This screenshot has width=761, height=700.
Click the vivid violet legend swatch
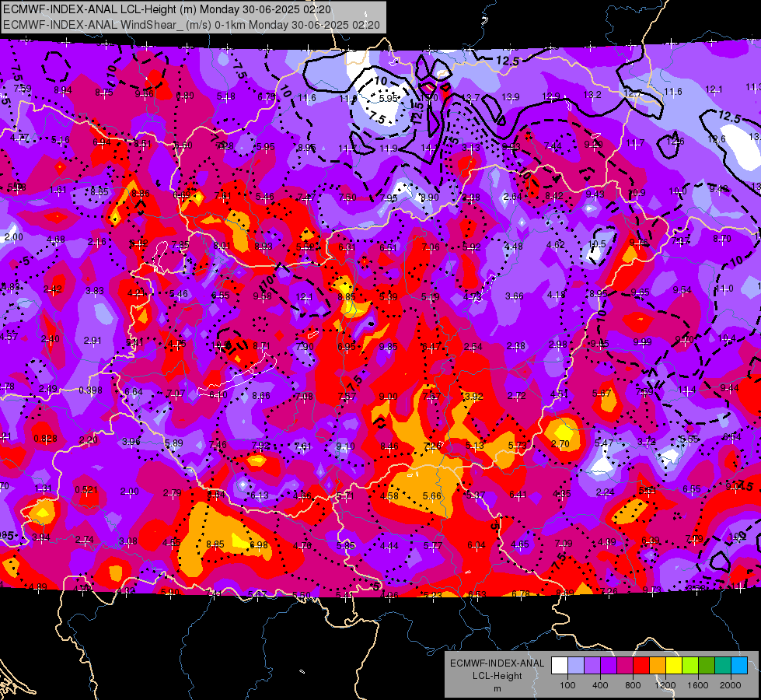pyautogui.click(x=609, y=666)
